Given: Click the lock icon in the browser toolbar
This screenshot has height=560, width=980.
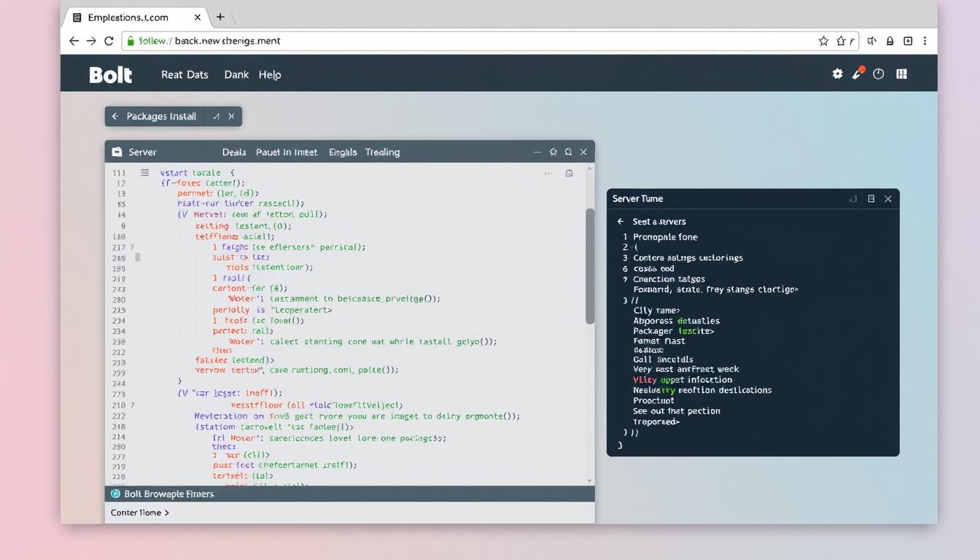Looking at the screenshot, I should 890,42.
